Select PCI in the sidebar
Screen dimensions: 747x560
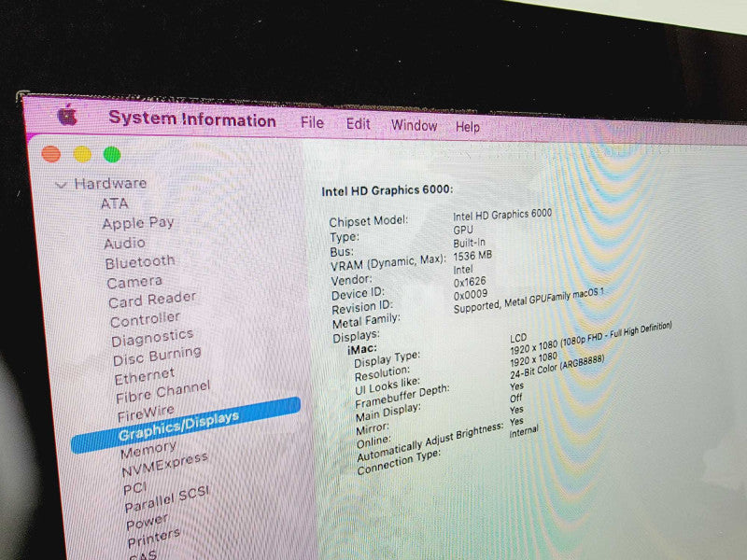coord(134,488)
